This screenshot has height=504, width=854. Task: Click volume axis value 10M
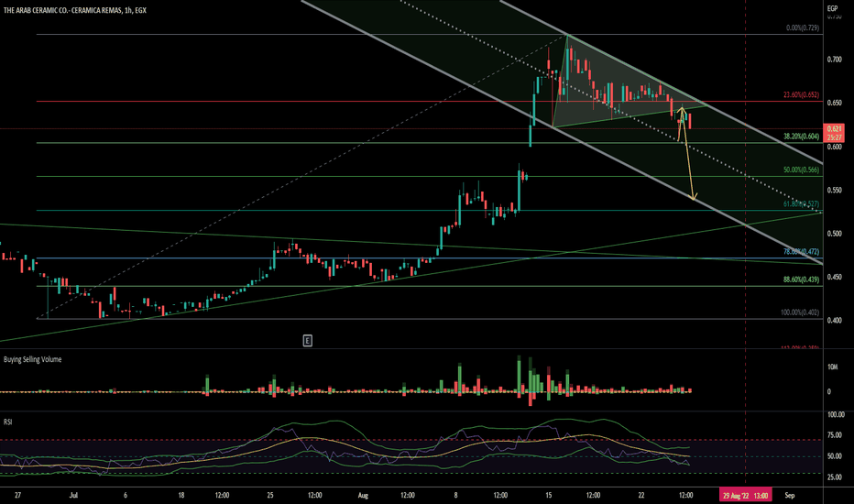click(833, 367)
